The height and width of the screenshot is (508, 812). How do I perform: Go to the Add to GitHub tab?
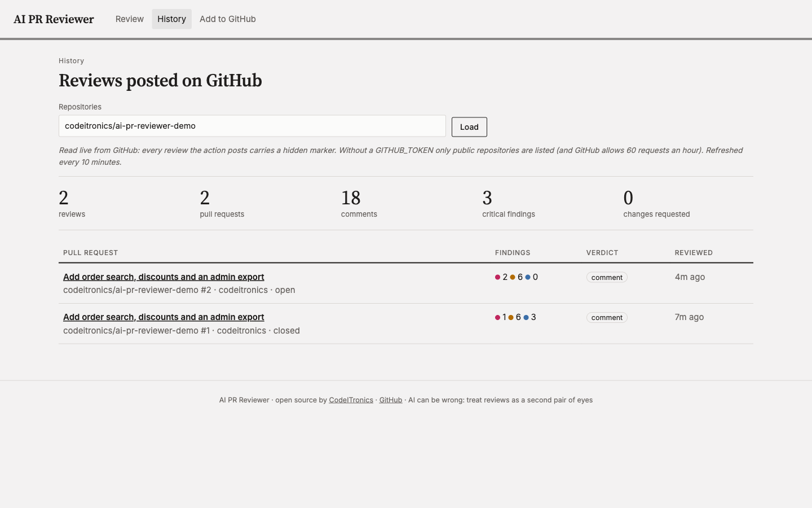228,19
